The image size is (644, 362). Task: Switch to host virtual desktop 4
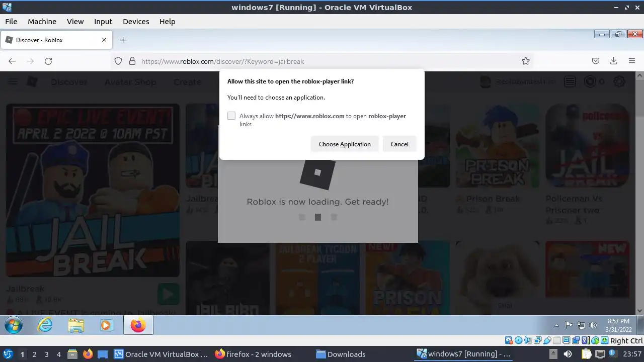pos(58,354)
